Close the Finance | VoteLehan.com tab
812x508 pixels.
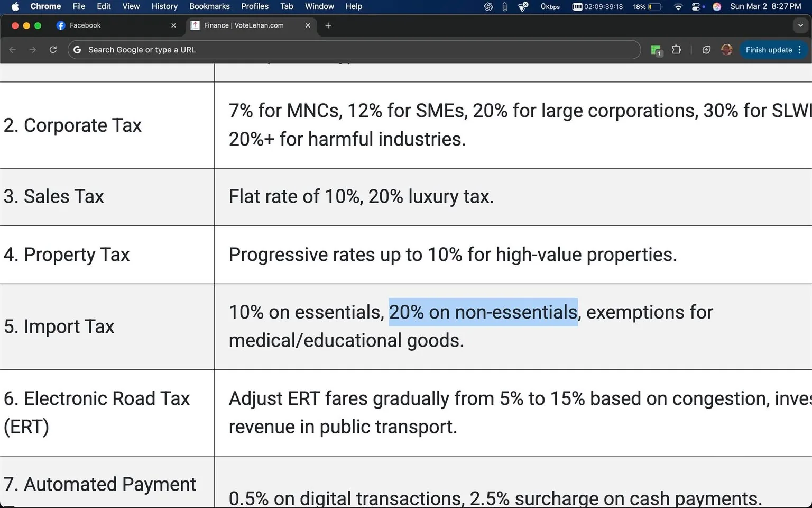tap(308, 25)
